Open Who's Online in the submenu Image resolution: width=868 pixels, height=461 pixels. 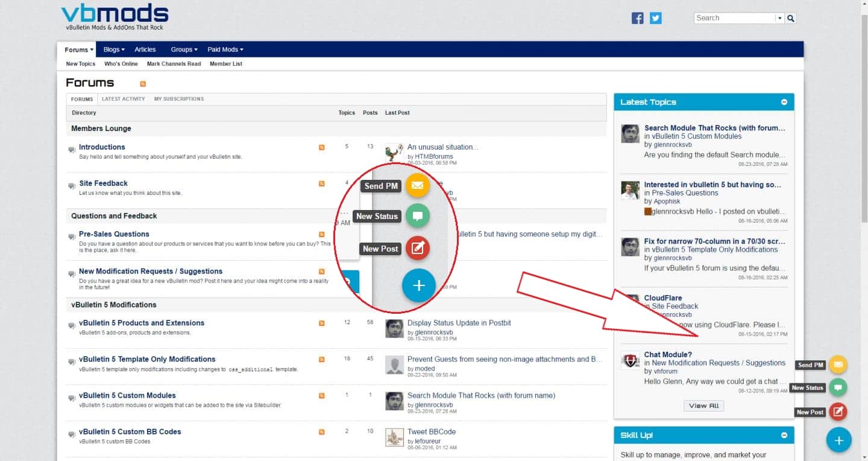[x=121, y=64]
